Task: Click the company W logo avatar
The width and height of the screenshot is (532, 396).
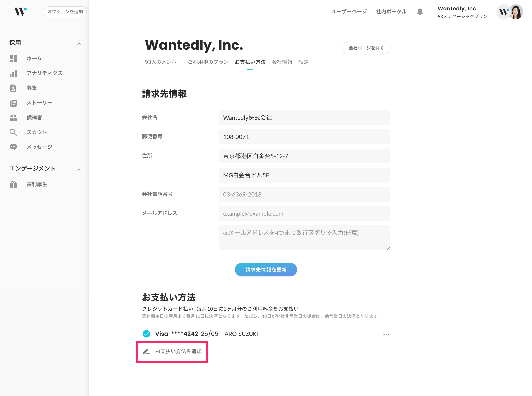Action: coord(503,12)
